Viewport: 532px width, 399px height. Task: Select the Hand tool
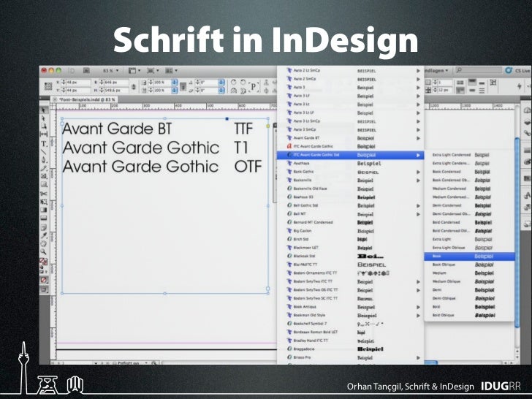44,243
